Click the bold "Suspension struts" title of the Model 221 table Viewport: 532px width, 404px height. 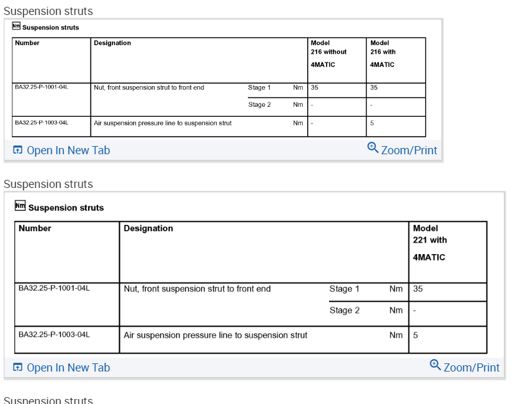click(x=66, y=208)
